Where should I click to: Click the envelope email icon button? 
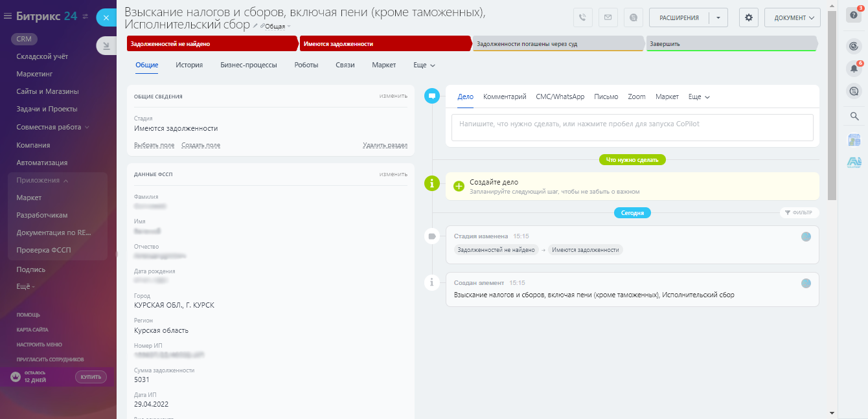608,17
